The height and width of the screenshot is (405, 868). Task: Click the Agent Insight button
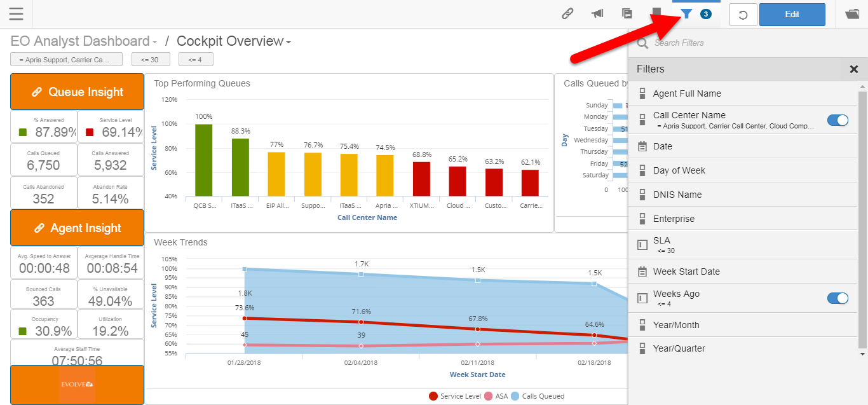pyautogui.click(x=78, y=228)
